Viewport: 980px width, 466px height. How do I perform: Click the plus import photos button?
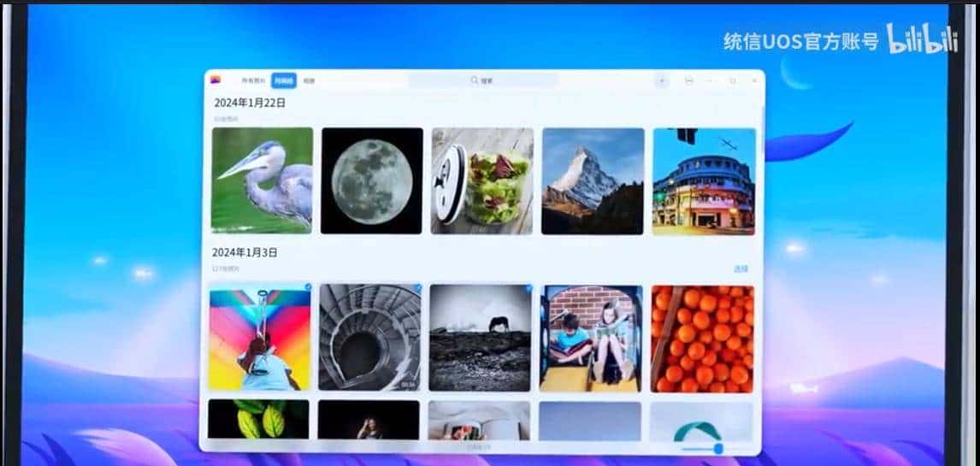point(661,80)
